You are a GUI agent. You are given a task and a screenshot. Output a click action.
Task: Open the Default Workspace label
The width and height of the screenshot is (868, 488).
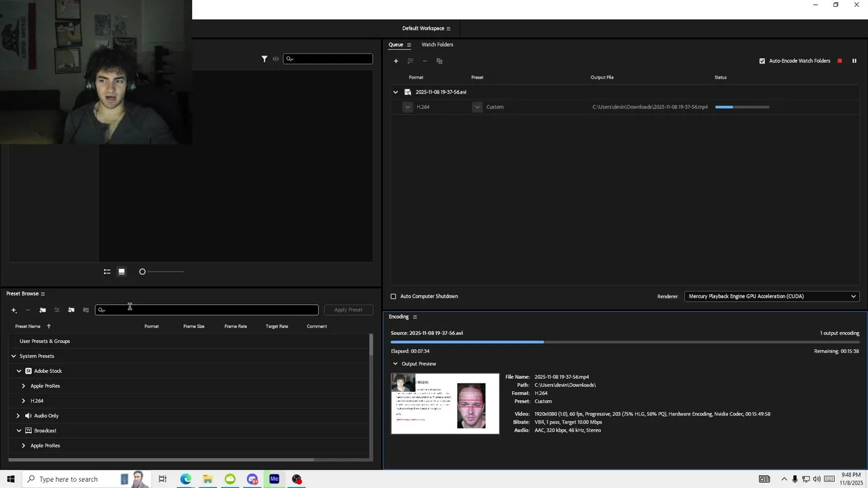[x=423, y=28]
